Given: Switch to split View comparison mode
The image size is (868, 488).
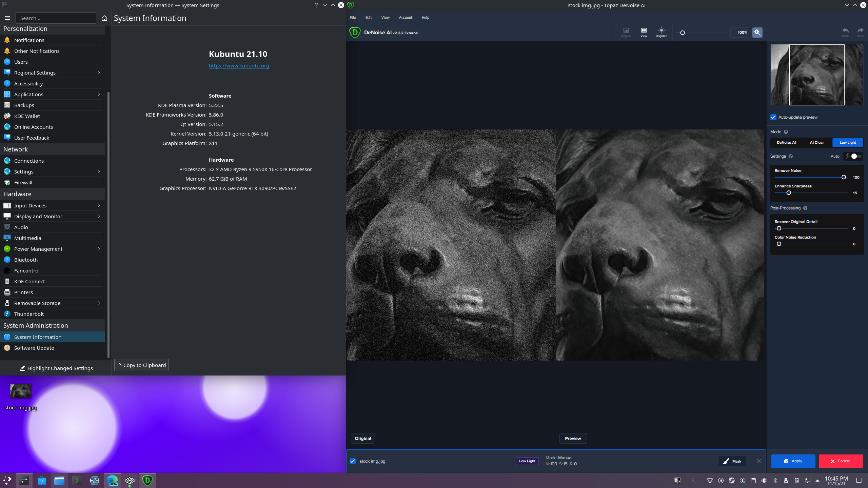Looking at the screenshot, I should coord(643,31).
